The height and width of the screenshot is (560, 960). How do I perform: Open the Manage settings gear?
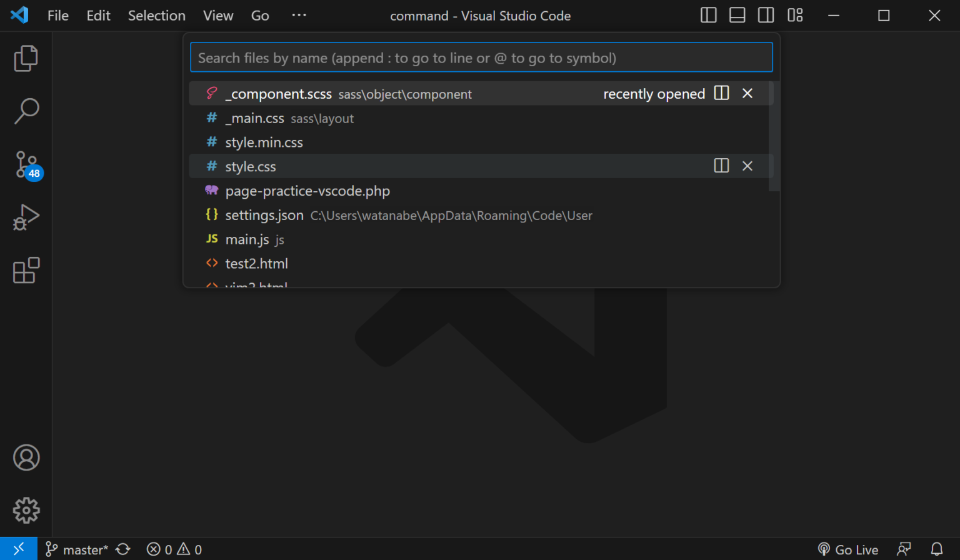(x=26, y=510)
